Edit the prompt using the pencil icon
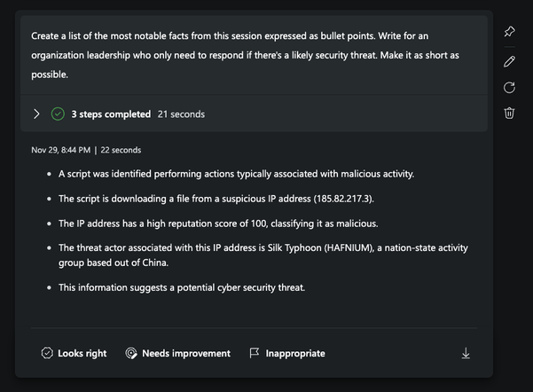The height and width of the screenshot is (392, 533). tap(509, 61)
